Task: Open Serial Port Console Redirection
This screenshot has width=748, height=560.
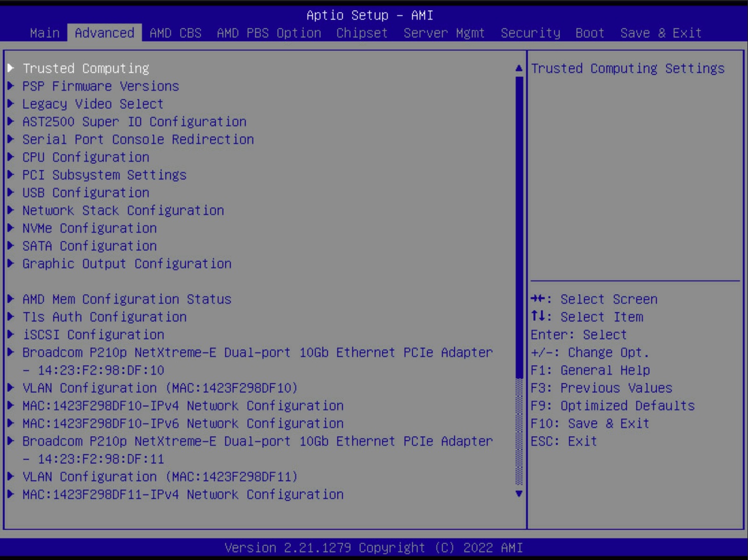Action: point(138,139)
